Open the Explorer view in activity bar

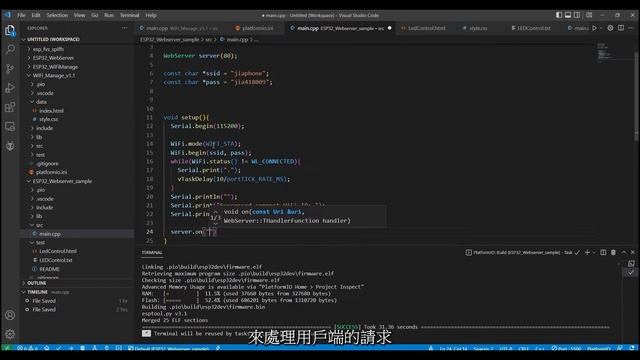tap(10, 30)
